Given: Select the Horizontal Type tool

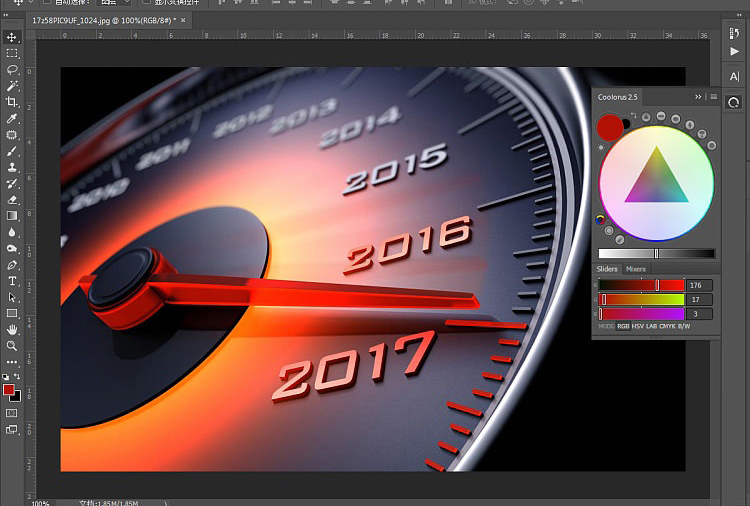Looking at the screenshot, I should pyautogui.click(x=11, y=281).
